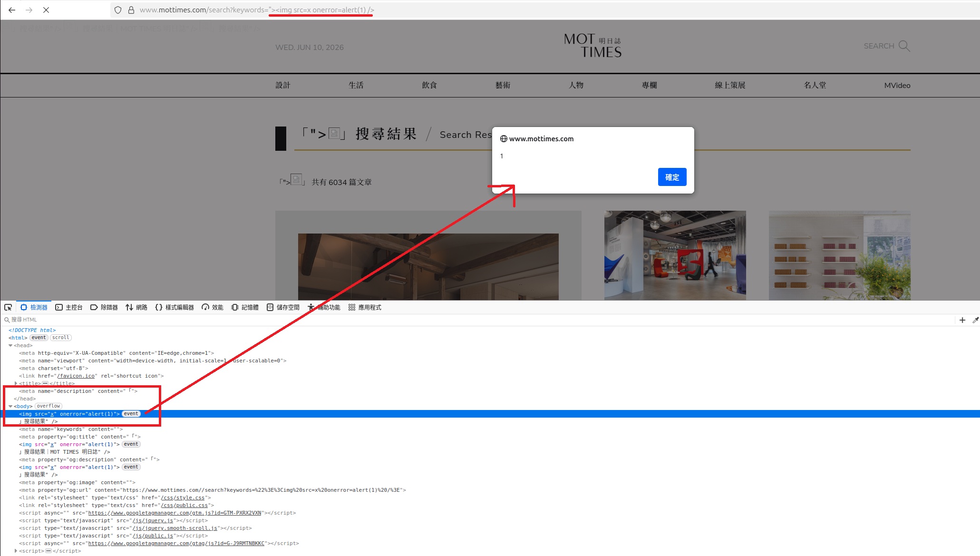The height and width of the screenshot is (556, 980).
Task: Open the gtm.js script source link
Action: coord(175,513)
